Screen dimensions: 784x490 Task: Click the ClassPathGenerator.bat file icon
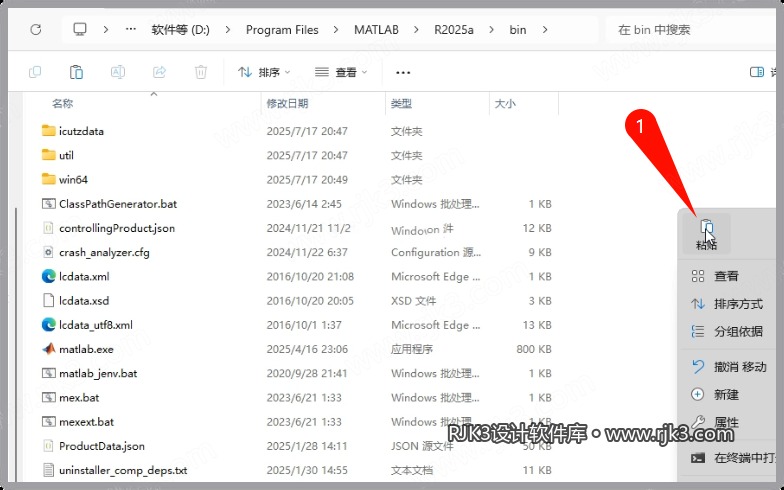click(x=48, y=204)
